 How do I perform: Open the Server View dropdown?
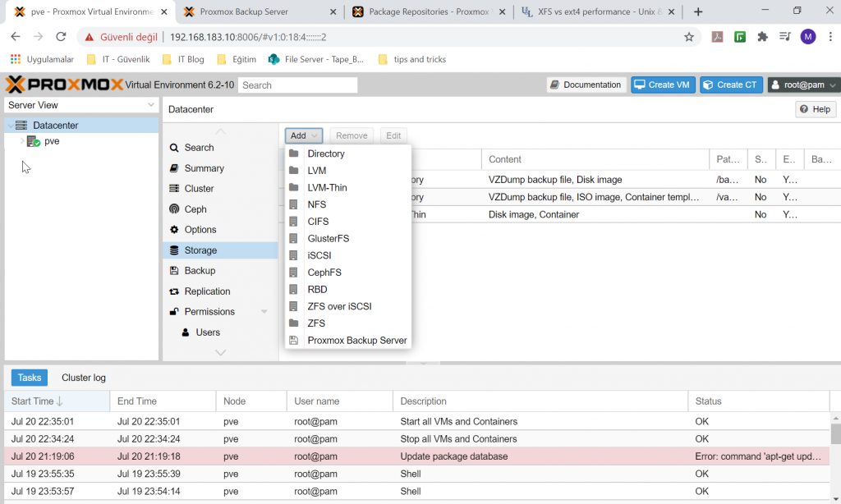pyautogui.click(x=81, y=105)
